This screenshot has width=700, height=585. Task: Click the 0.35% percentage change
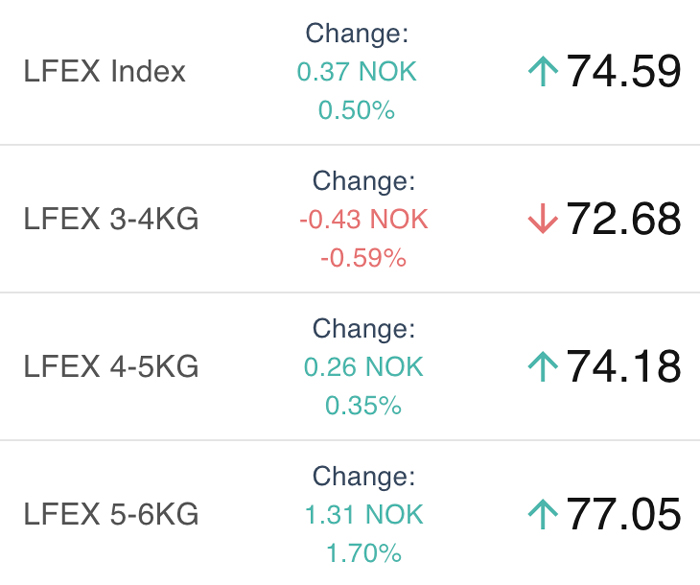coord(363,405)
